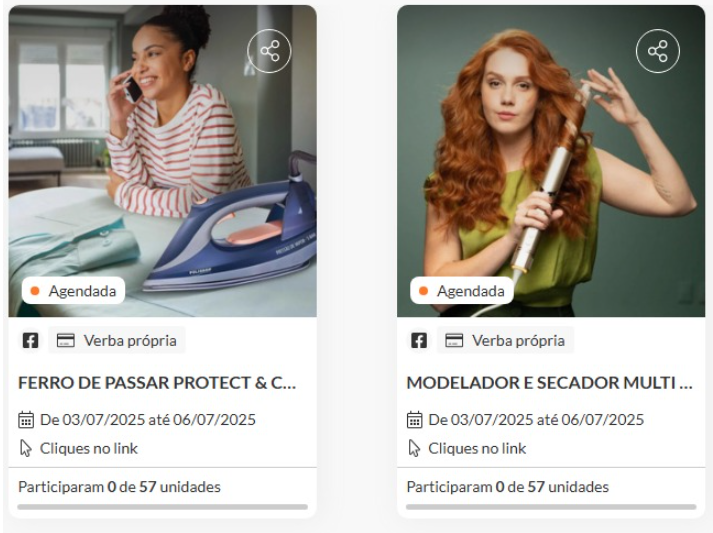Click participation progress bar on styler card

[551, 507]
